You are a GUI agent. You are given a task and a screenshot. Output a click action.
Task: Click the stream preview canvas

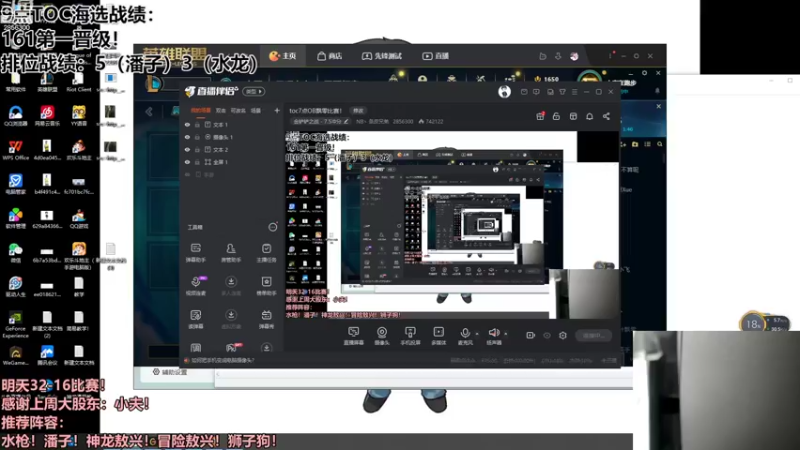coord(452,225)
